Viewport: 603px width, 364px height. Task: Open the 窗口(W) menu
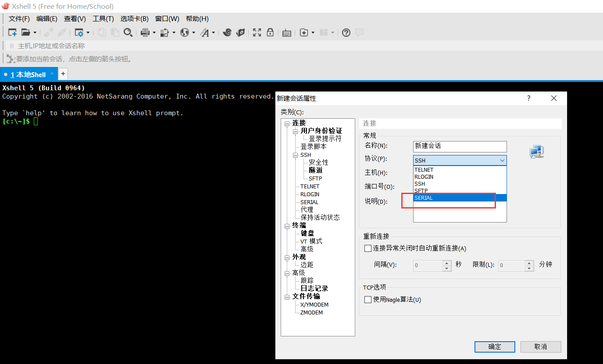click(x=167, y=19)
